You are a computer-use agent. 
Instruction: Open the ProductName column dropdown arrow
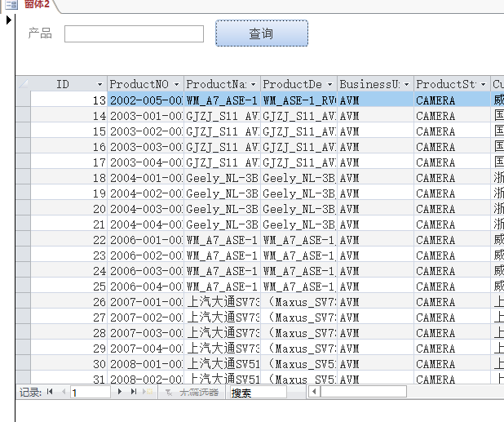(x=254, y=84)
